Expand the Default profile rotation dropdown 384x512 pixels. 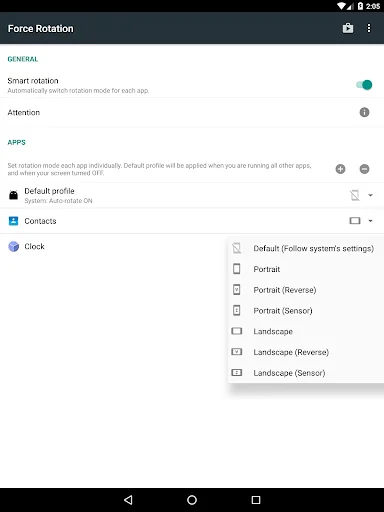click(x=370, y=195)
